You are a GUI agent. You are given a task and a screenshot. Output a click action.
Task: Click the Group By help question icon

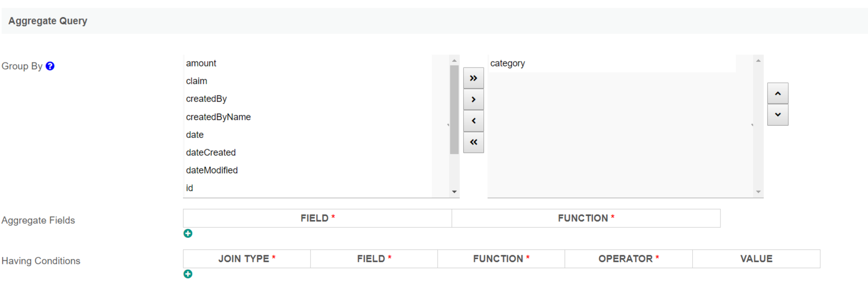[x=50, y=66]
